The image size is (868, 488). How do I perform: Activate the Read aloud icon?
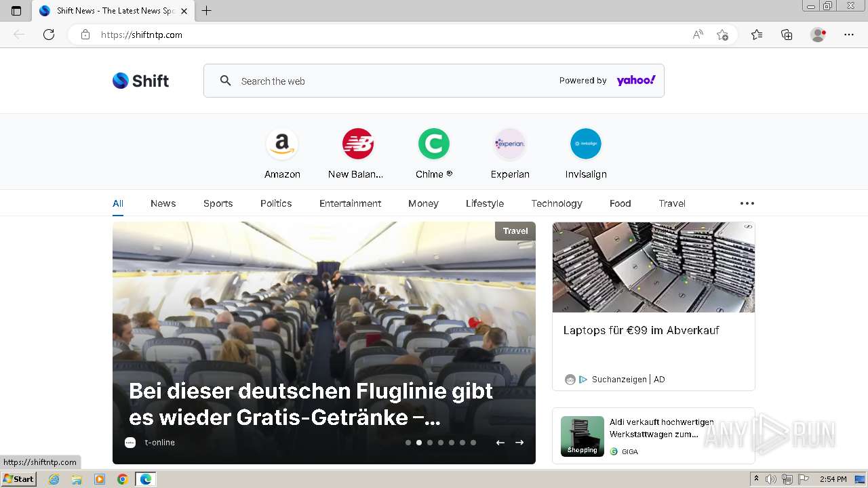point(698,35)
